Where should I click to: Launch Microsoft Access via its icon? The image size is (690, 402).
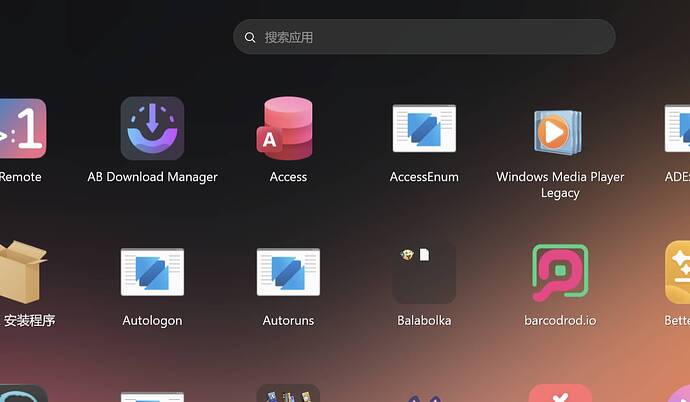point(285,128)
